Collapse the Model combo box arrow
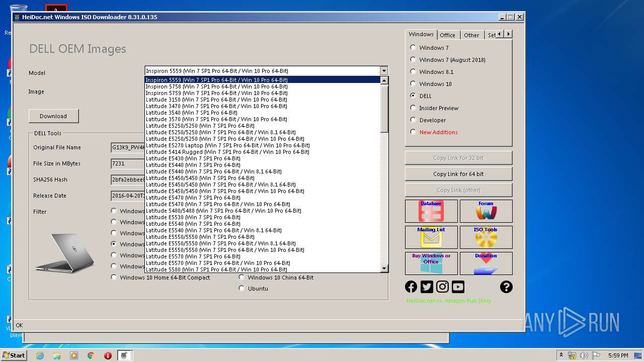The width and height of the screenshot is (644, 362). coord(384,71)
